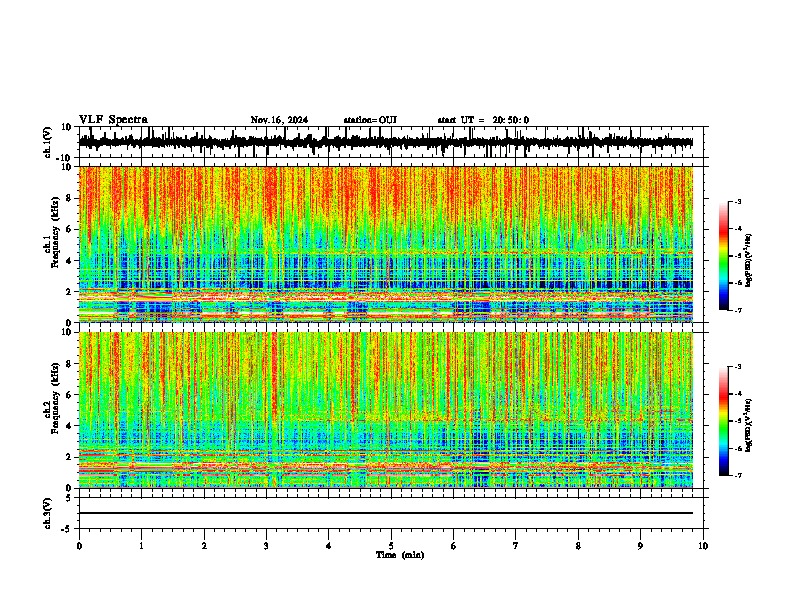Viewport: 792px width, 612px height.
Task: Click the 'ch.3(V)' axis label
Action: pos(48,513)
